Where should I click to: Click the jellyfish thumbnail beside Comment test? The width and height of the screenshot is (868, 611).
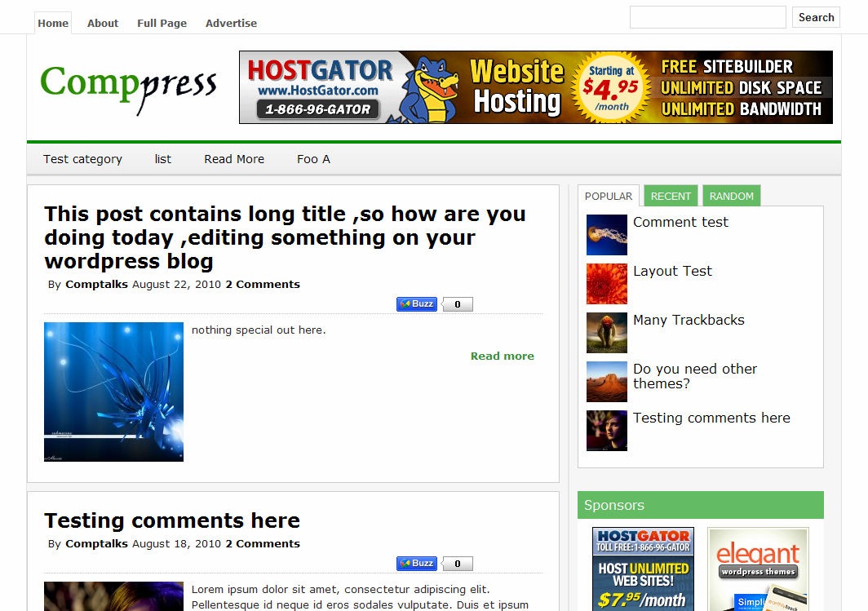pyautogui.click(x=607, y=235)
